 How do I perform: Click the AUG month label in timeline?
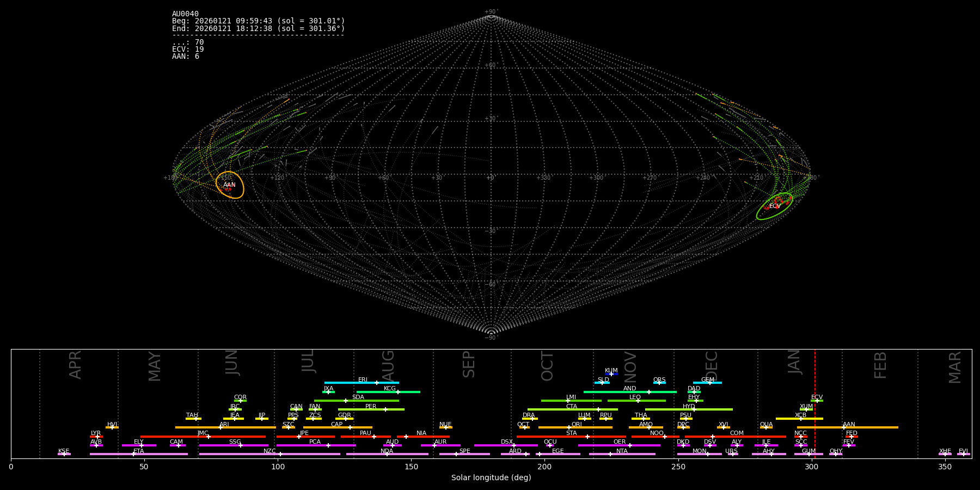(x=388, y=366)
